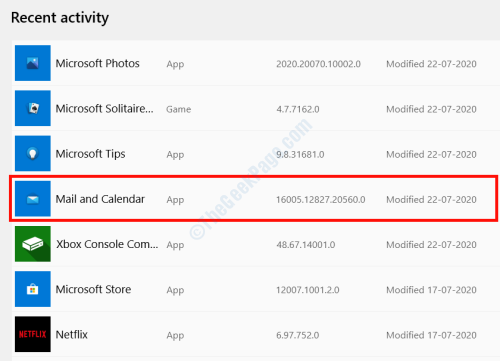The image size is (500, 361).
Task: Click the Game type label for Solitaire
Action: pyautogui.click(x=179, y=109)
